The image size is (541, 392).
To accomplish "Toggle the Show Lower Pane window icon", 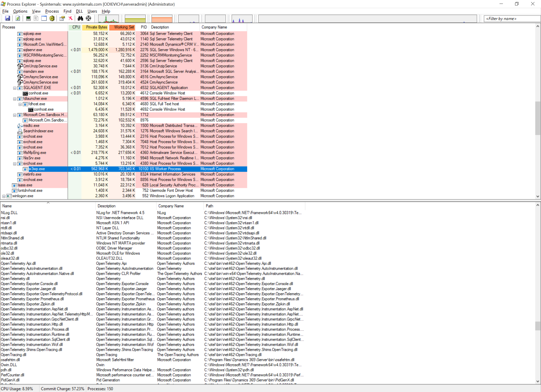I will (44, 18).
